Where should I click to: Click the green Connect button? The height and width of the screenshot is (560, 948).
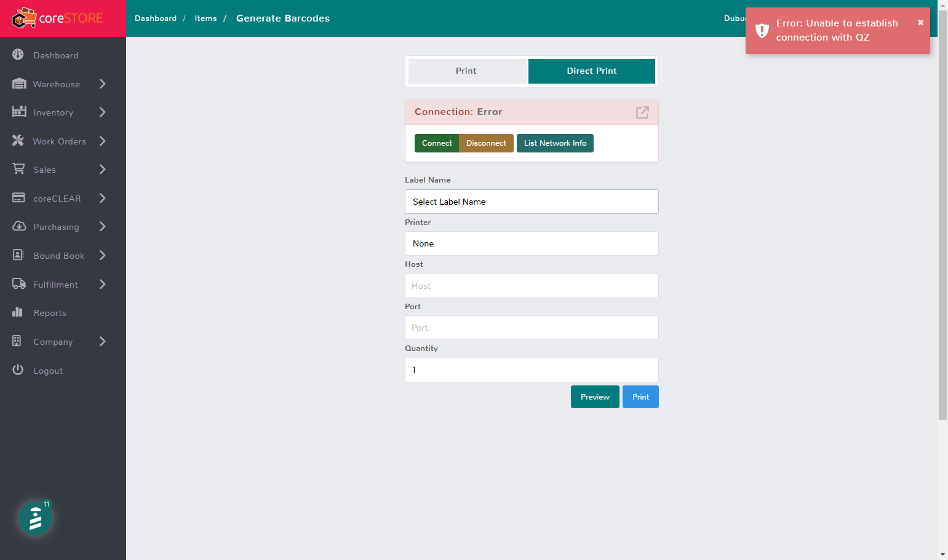click(x=437, y=143)
